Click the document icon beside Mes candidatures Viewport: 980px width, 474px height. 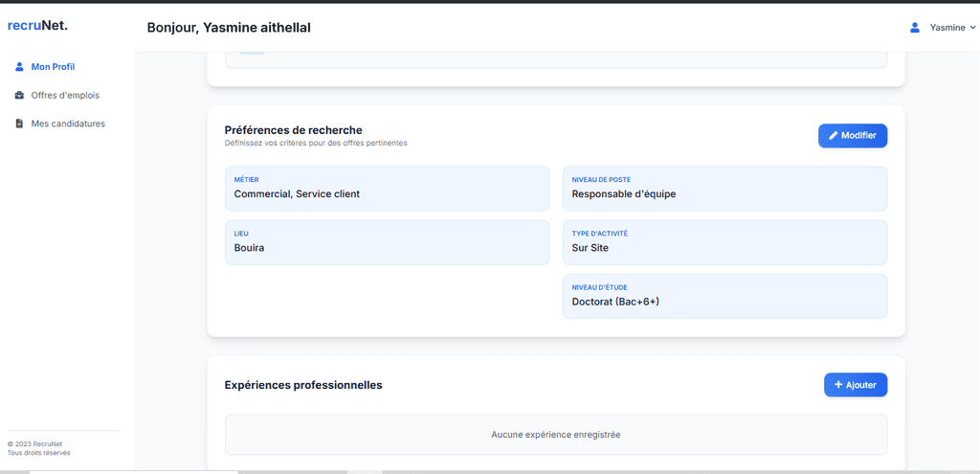click(19, 124)
